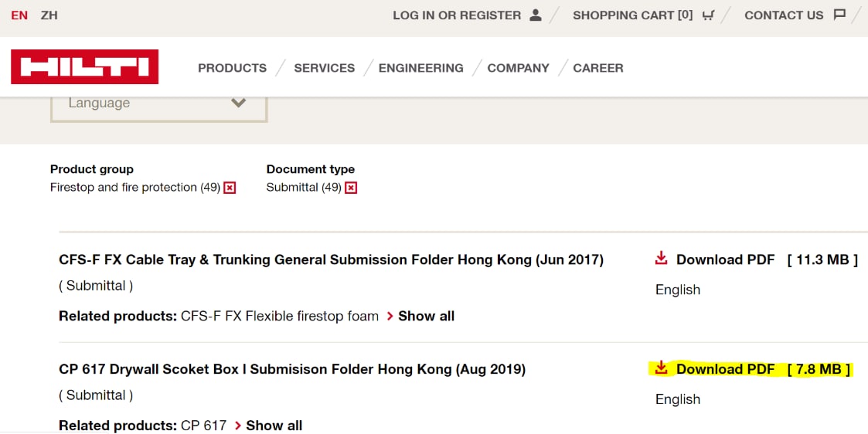The image size is (868, 434).
Task: Open the Services menu
Action: (x=325, y=68)
